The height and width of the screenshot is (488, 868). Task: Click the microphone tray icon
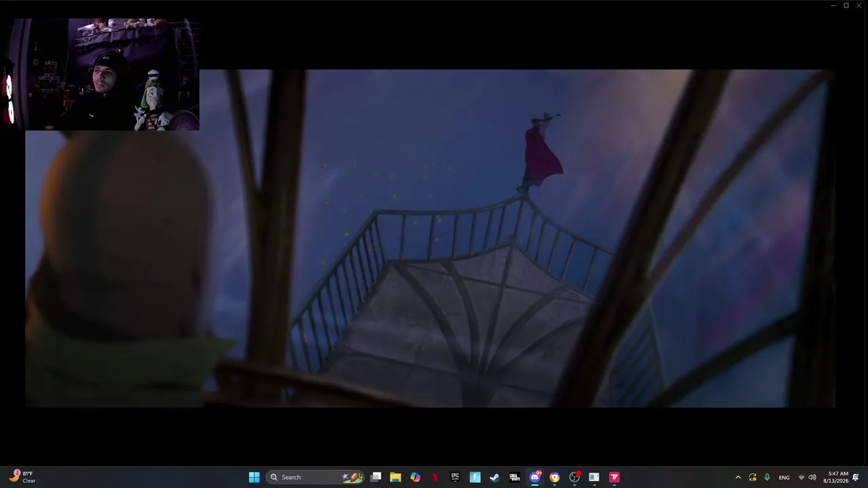(x=767, y=477)
